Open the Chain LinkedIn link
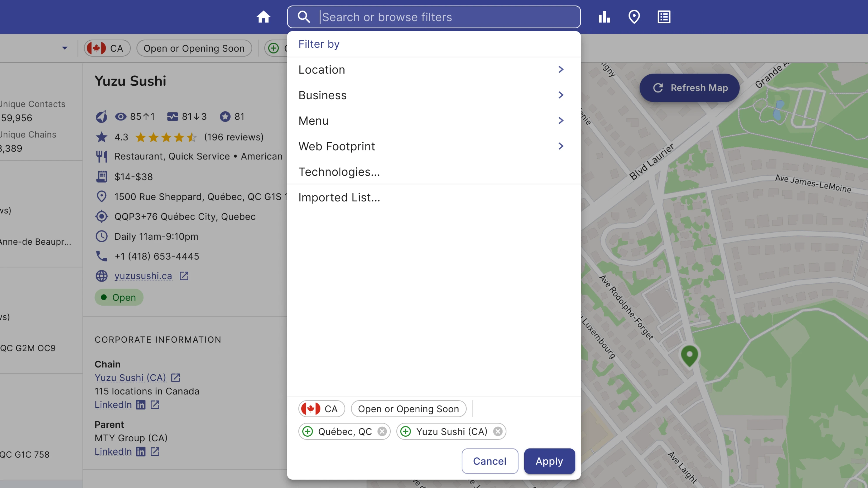Image resolution: width=868 pixels, height=488 pixels. pyautogui.click(x=113, y=404)
